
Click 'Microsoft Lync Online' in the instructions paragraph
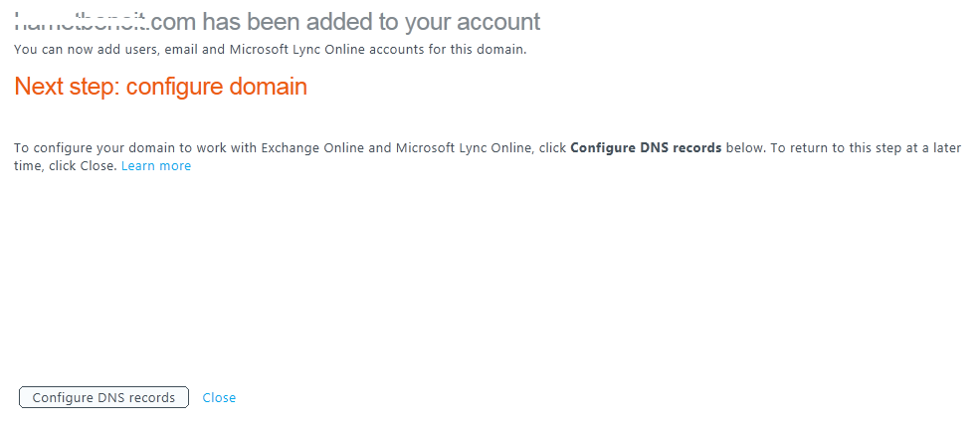pos(464,148)
